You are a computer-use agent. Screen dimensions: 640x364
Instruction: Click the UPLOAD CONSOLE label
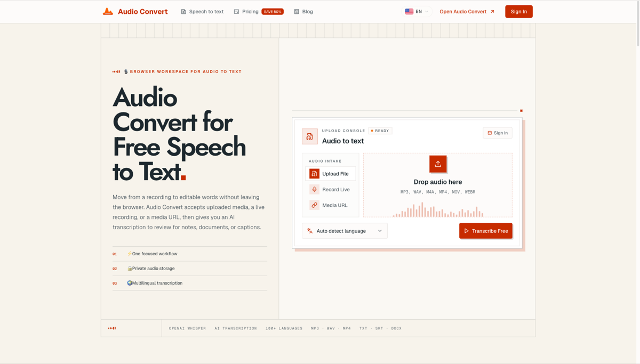click(x=343, y=131)
